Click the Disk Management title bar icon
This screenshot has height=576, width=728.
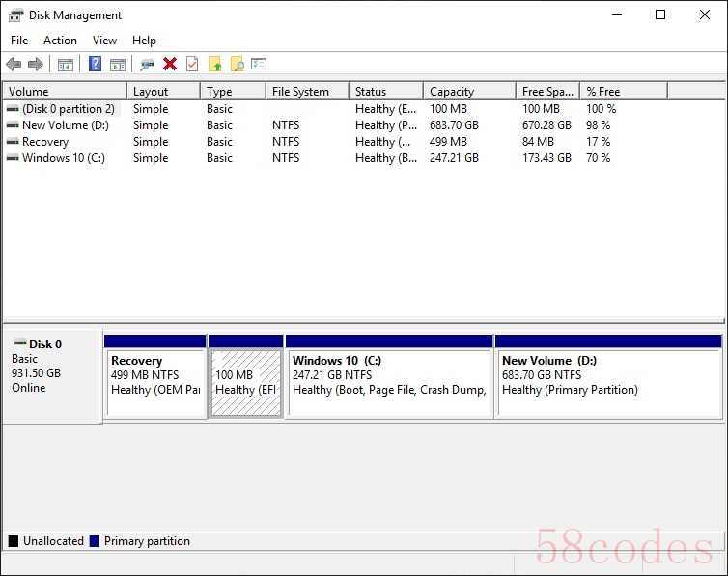tap(15, 15)
